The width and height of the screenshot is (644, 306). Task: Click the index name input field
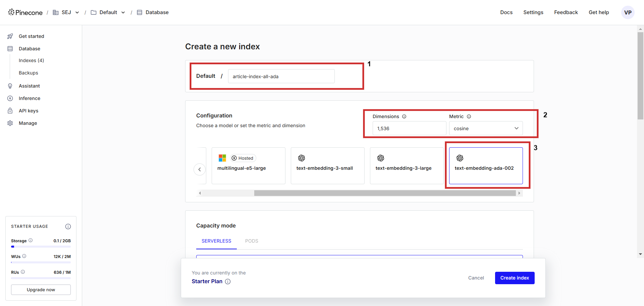pos(281,76)
